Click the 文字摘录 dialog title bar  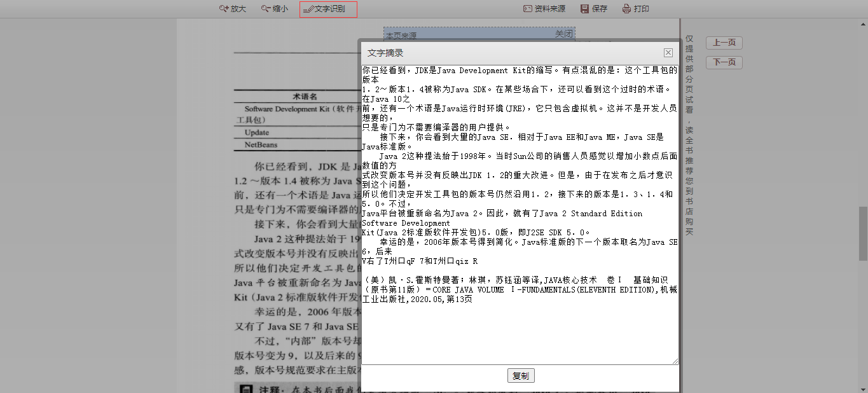tap(509, 53)
